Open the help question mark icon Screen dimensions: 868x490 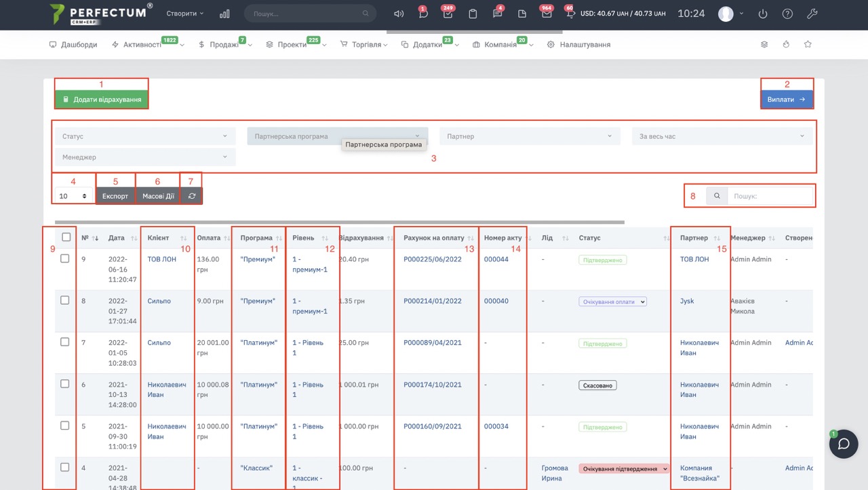point(787,14)
